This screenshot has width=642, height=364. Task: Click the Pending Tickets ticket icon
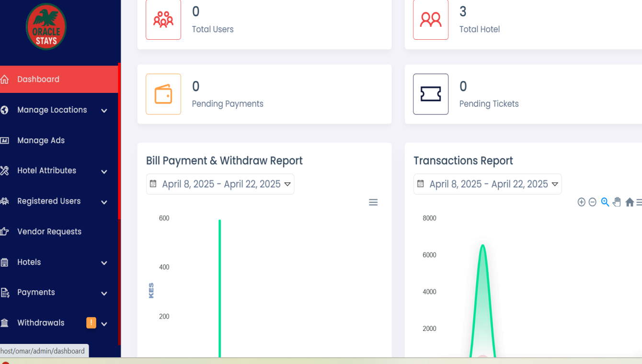tap(431, 94)
